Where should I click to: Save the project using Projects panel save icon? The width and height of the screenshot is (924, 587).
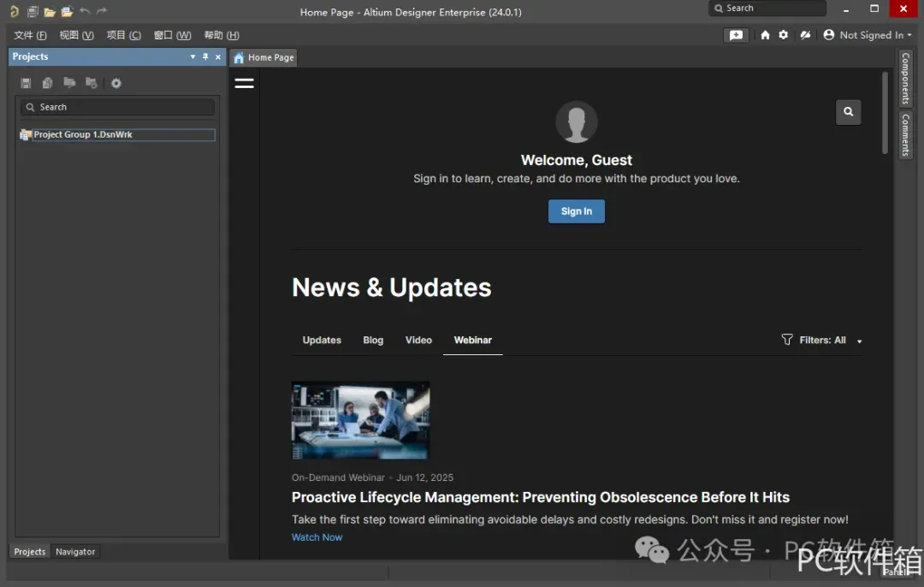(x=26, y=83)
